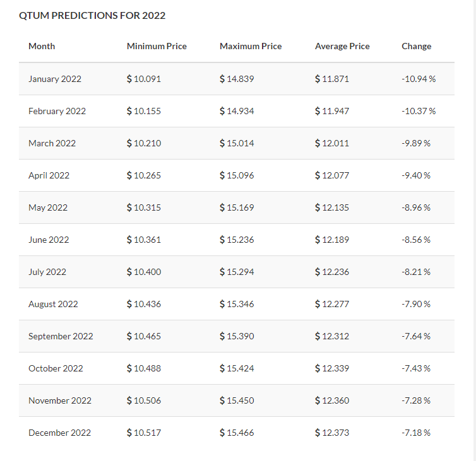Click April 2022 average price $12.077

[332, 175]
